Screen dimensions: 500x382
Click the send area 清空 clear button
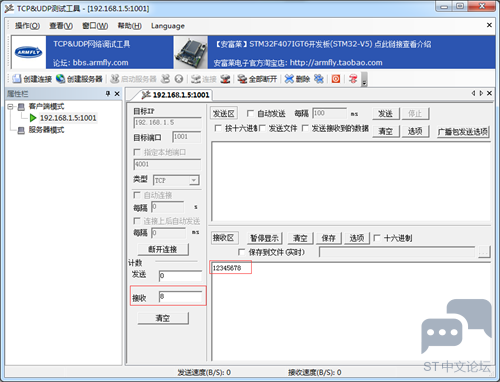pyautogui.click(x=386, y=131)
